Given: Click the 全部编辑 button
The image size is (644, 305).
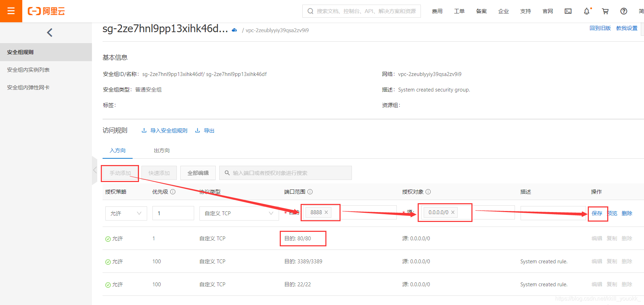Looking at the screenshot, I should point(198,173).
